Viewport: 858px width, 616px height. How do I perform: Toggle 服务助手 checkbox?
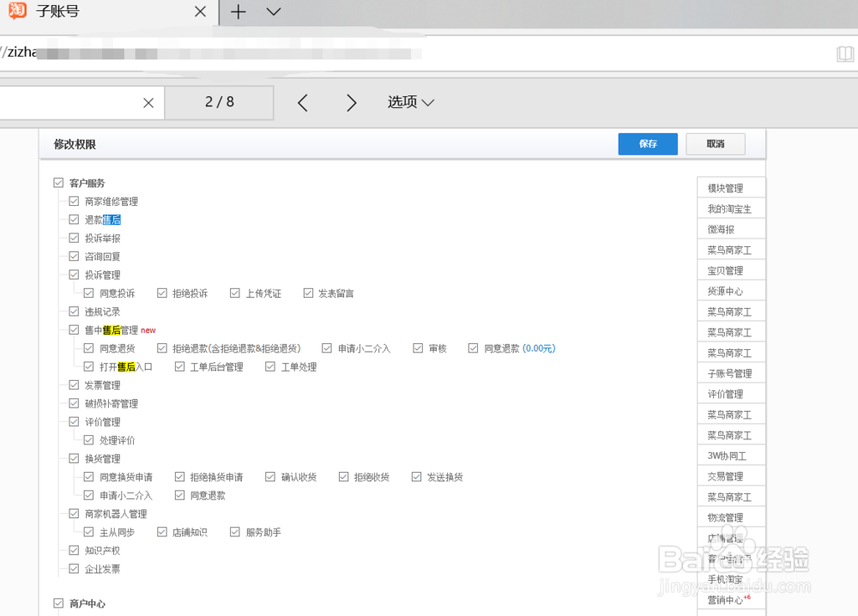point(235,532)
